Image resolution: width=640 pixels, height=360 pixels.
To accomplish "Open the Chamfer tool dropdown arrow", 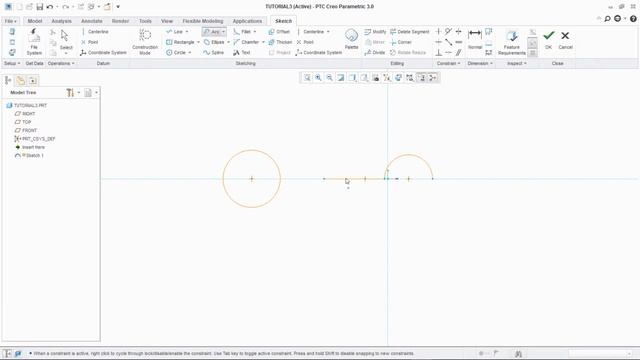I will click(263, 42).
